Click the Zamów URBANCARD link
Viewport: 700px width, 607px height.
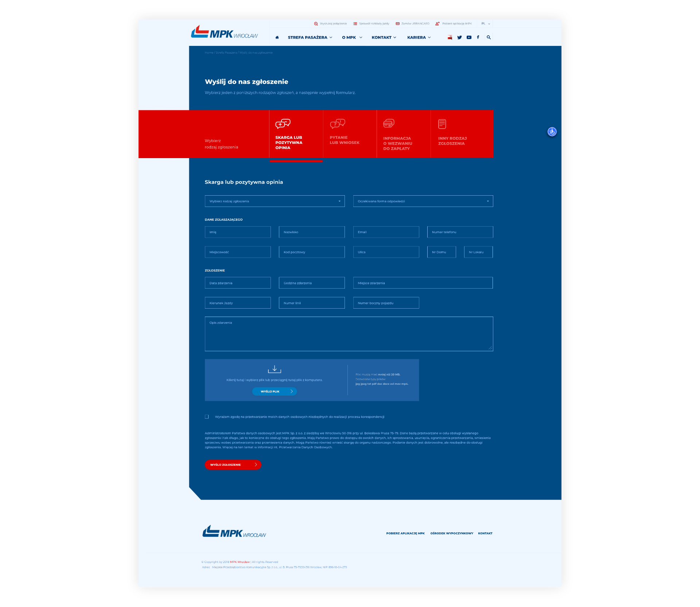click(413, 24)
